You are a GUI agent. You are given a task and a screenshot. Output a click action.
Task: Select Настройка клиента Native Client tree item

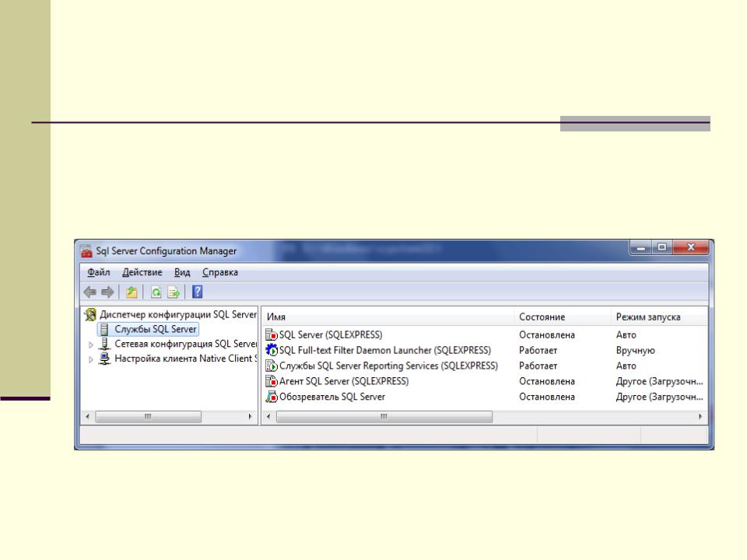click(185, 359)
